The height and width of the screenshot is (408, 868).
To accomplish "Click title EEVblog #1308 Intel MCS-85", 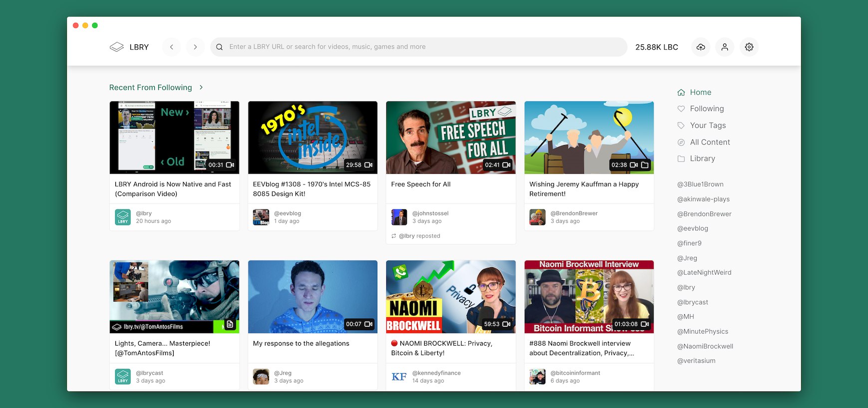I will pos(312,189).
